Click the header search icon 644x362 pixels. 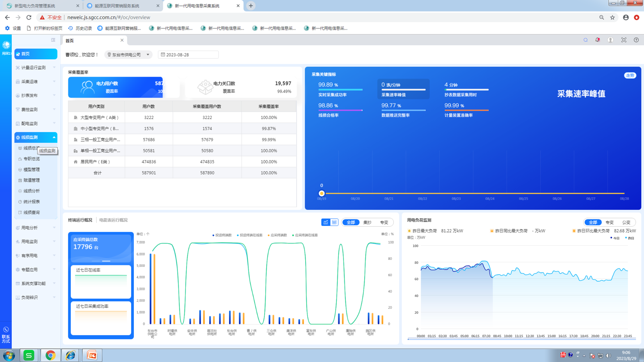coord(585,40)
